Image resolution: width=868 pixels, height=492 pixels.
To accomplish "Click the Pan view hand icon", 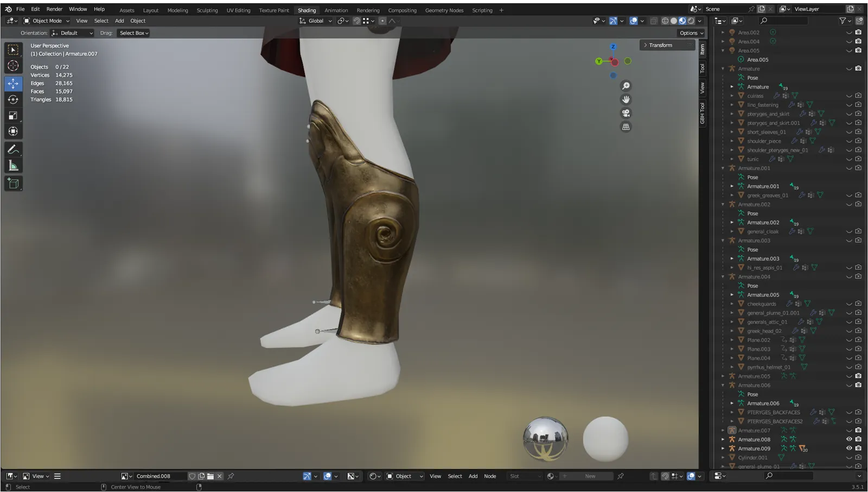I will (x=626, y=99).
